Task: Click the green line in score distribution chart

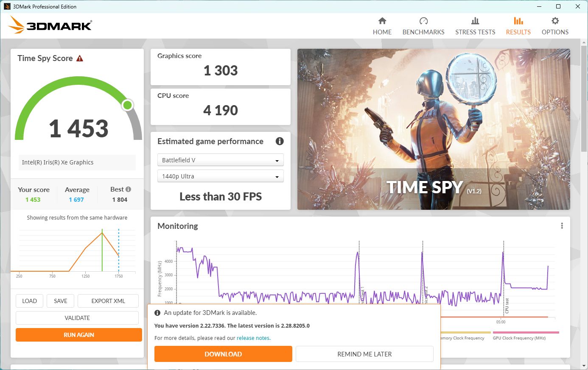Action: (102, 250)
